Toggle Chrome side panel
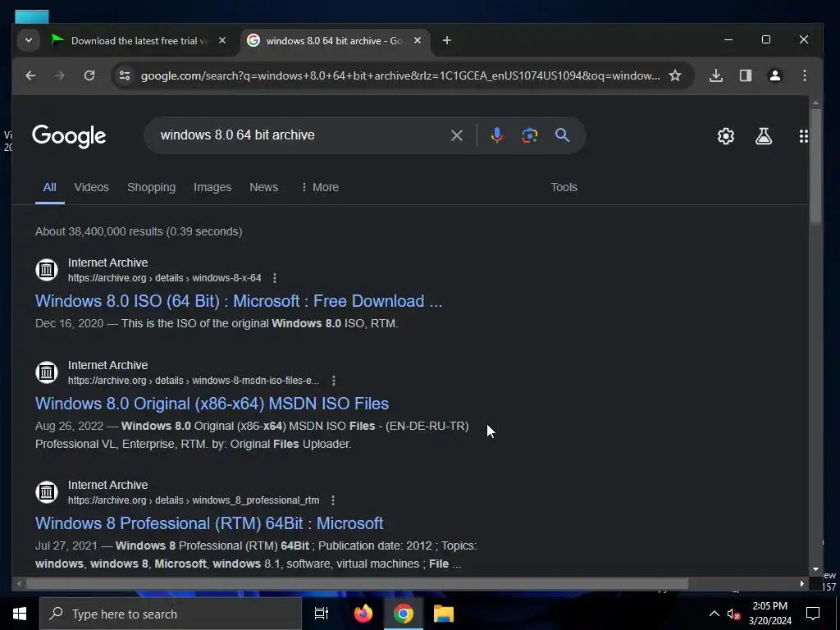 click(x=745, y=75)
